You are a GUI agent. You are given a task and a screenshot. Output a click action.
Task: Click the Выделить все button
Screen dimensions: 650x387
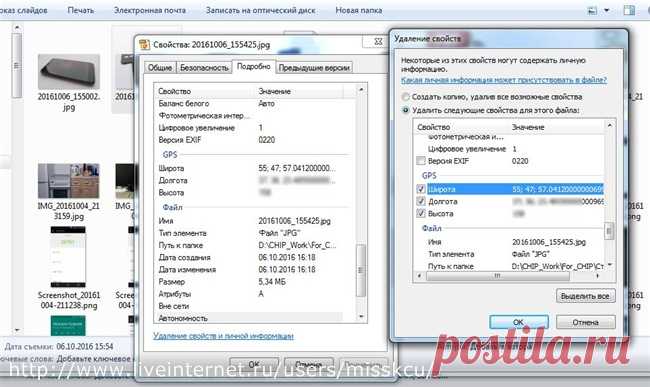click(x=585, y=296)
